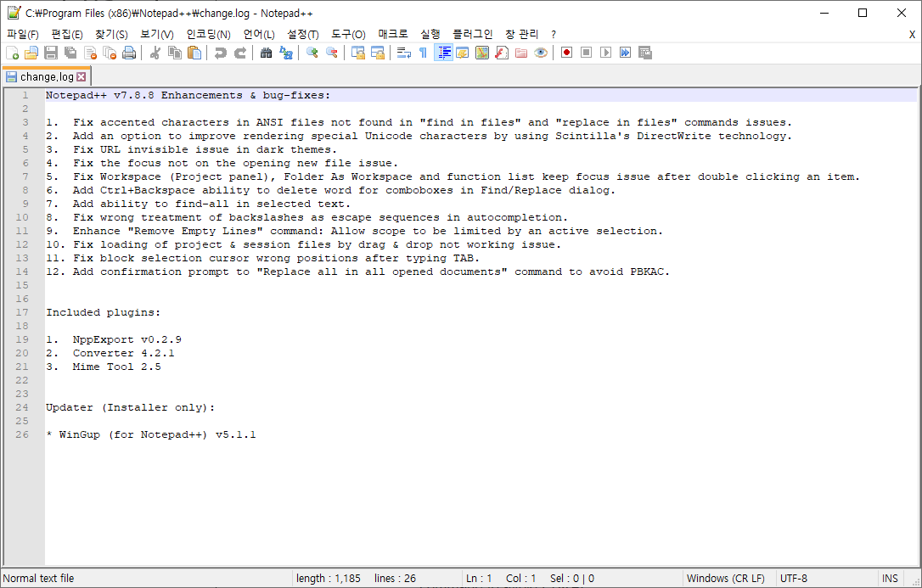Click the Close document toolbar icon

point(90,53)
